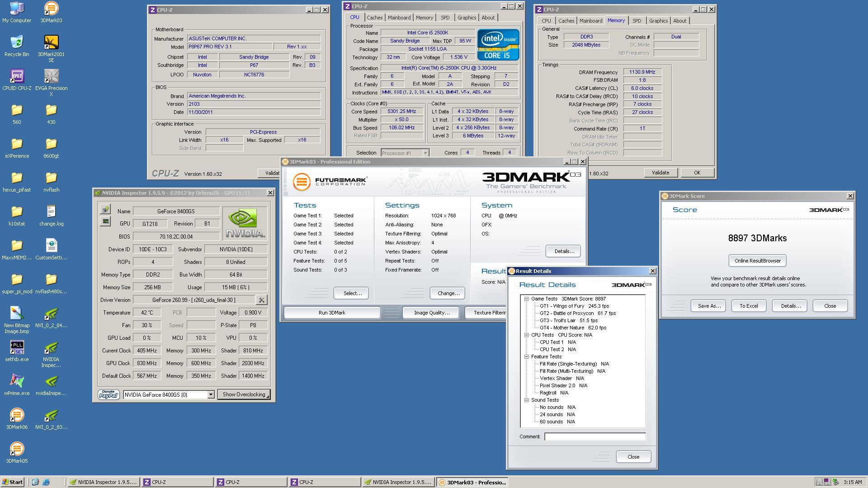Image resolution: width=868 pixels, height=488 pixels.
Task: Switch to 3DMark03 taskbar button
Action: click(x=472, y=482)
